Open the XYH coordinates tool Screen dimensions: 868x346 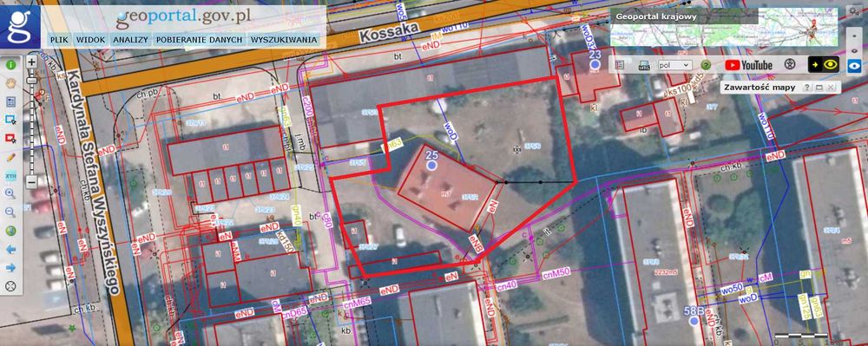click(x=10, y=176)
